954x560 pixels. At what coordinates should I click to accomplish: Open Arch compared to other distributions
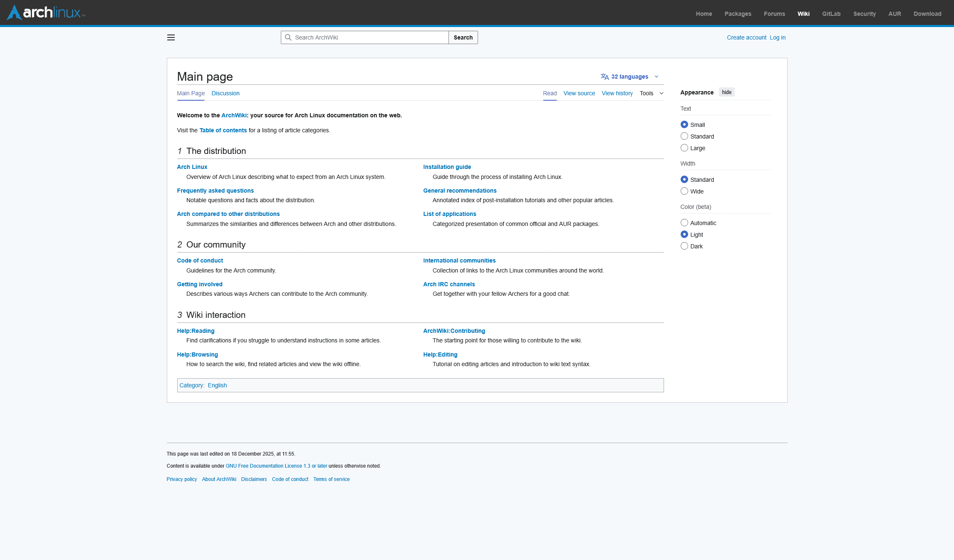228,214
